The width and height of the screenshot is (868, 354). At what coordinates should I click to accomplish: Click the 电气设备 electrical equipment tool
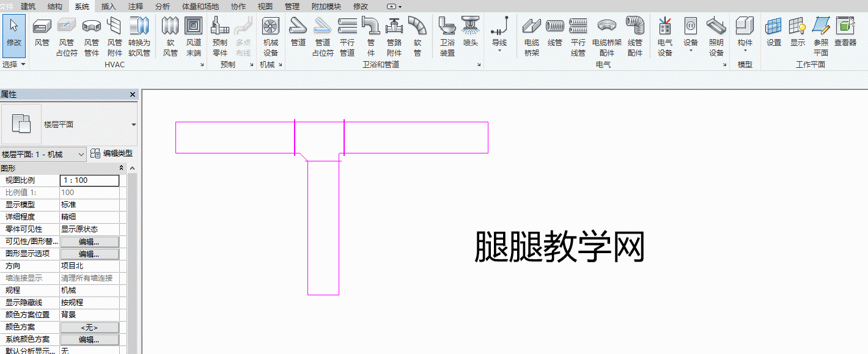(x=665, y=36)
